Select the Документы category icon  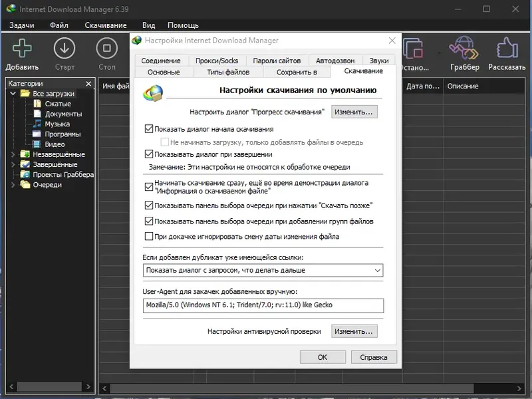coord(37,114)
